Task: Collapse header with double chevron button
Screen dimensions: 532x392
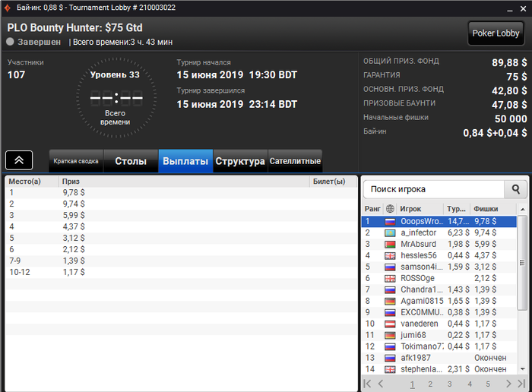Action: (19, 160)
